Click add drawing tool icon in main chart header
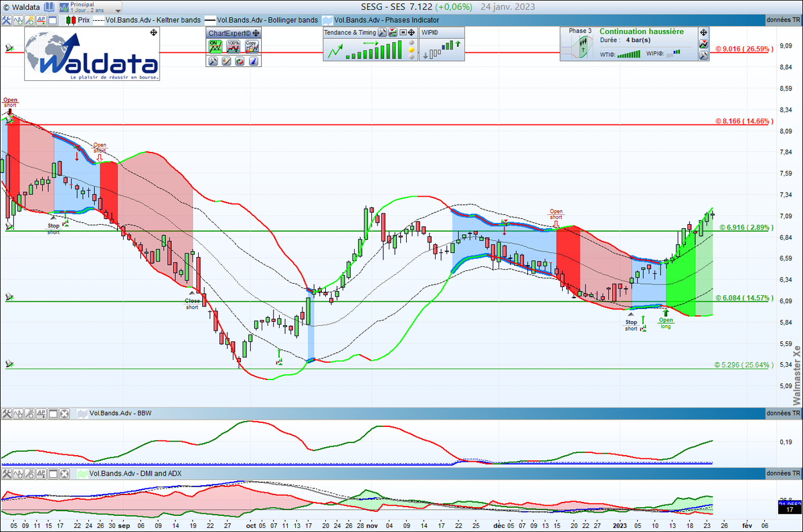 [29, 20]
